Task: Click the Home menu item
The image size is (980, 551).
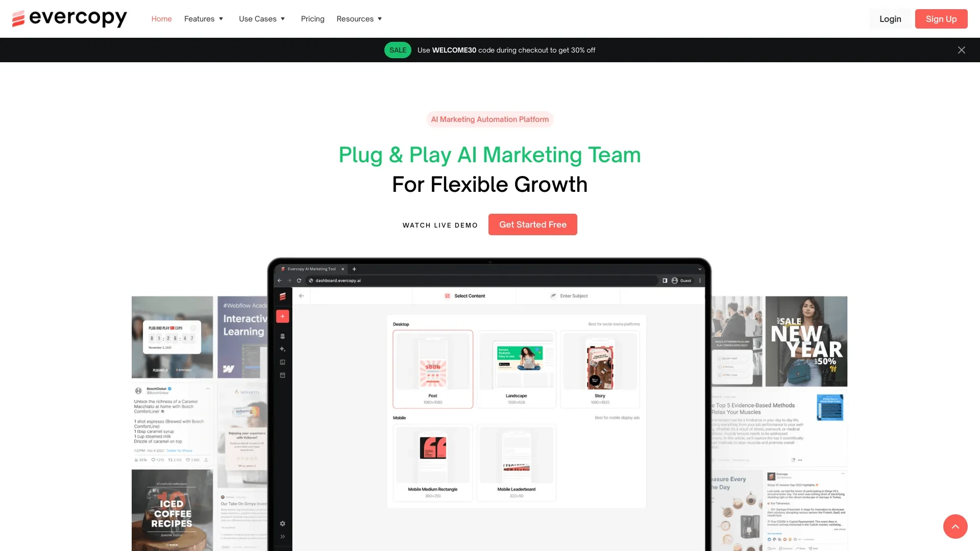Action: (x=161, y=18)
